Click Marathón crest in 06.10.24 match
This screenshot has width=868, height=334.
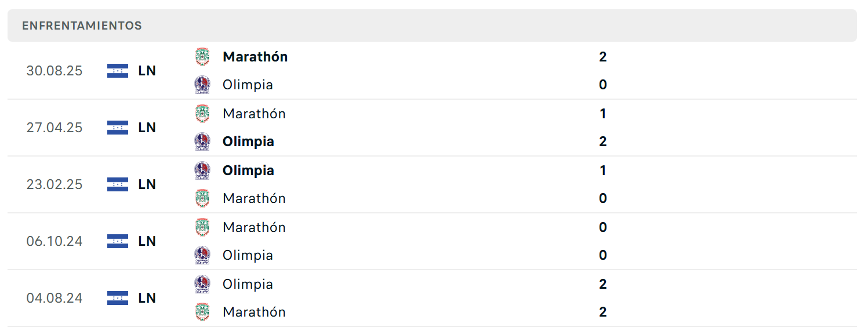click(202, 227)
